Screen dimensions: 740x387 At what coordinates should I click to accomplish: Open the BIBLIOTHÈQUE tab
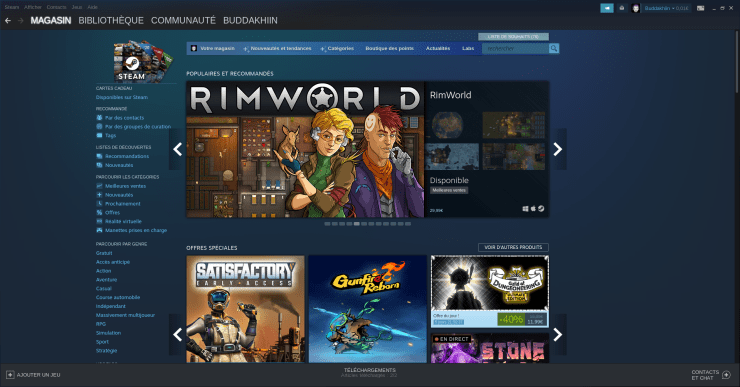[x=111, y=21]
